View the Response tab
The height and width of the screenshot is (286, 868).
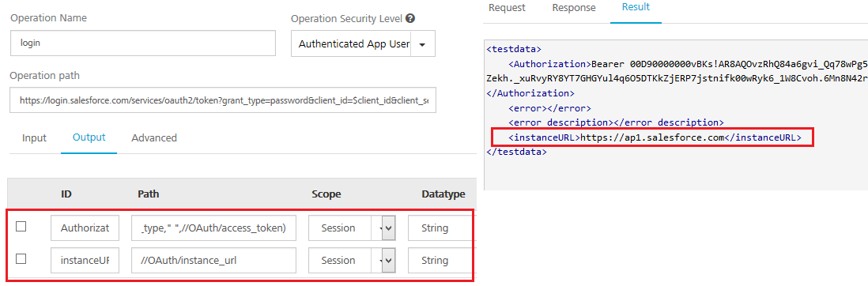click(x=576, y=8)
